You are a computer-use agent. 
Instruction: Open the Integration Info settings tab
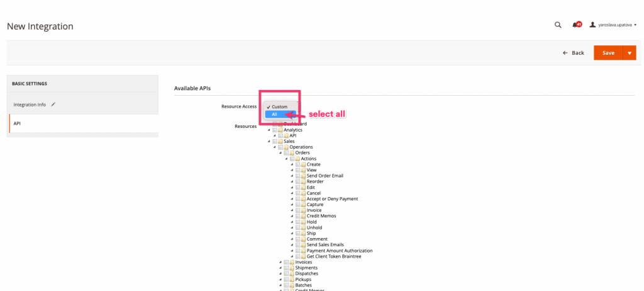coord(82,105)
